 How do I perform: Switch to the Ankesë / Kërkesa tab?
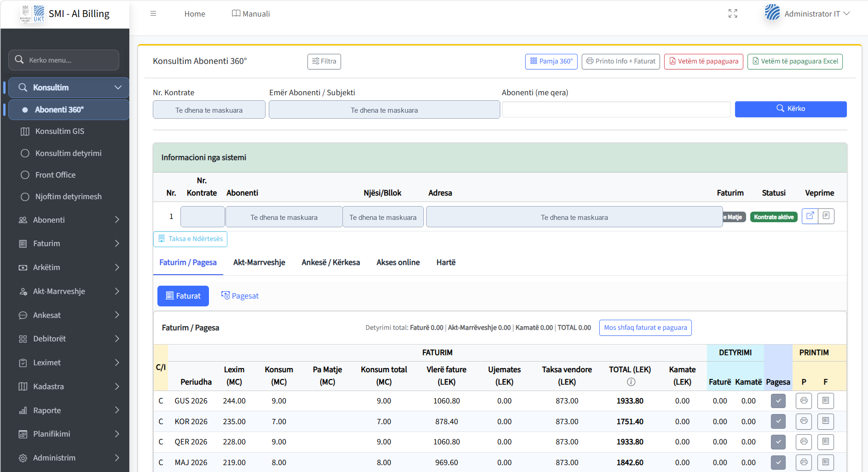tap(331, 262)
